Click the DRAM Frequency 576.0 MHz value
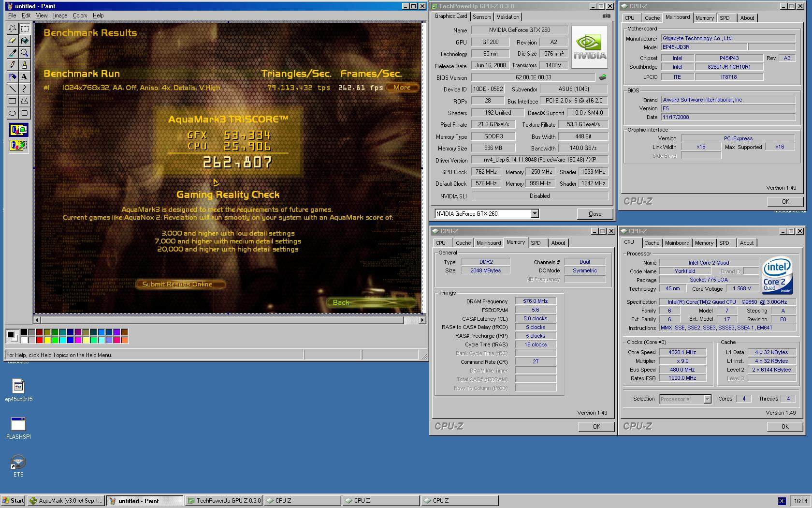Viewport: 812px width, 508px height. [536, 301]
